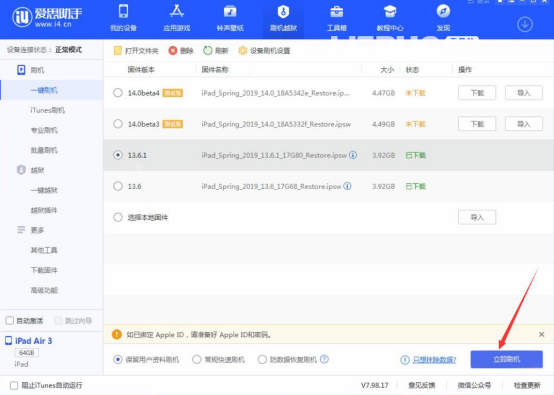Click 意见反馈 feedback in status bar
Screen dimensions: 554x395
click(422, 385)
